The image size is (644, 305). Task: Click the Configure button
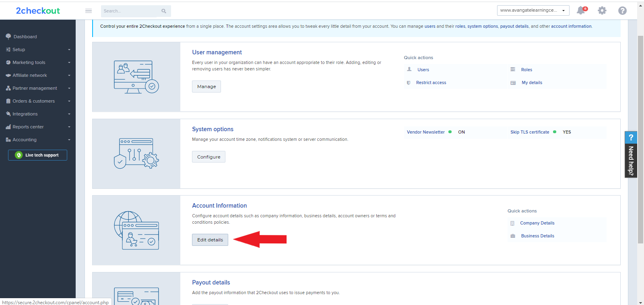208,157
